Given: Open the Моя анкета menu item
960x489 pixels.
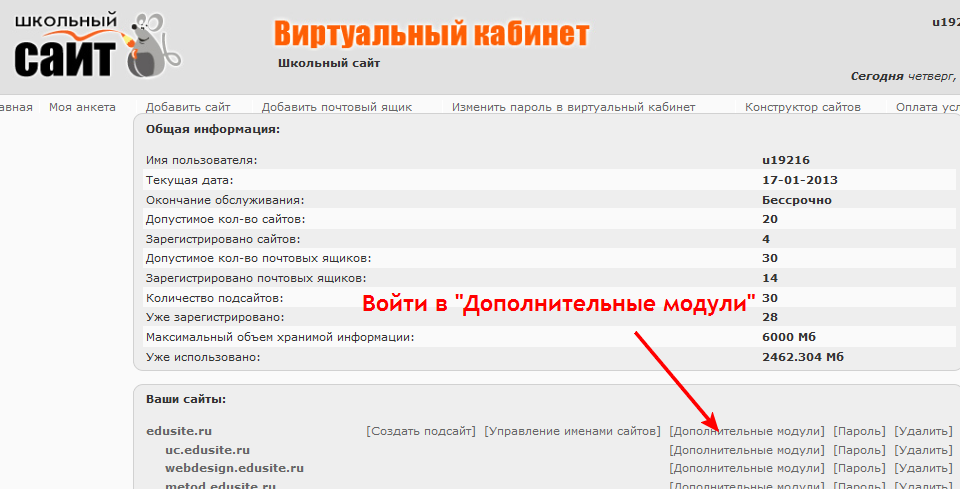Looking at the screenshot, I should (x=82, y=107).
